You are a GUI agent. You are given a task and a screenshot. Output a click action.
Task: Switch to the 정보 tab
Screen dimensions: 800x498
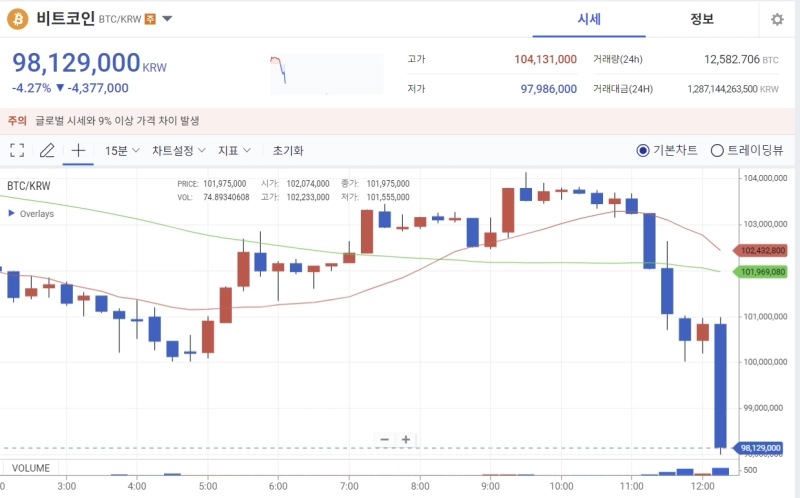pyautogui.click(x=701, y=19)
